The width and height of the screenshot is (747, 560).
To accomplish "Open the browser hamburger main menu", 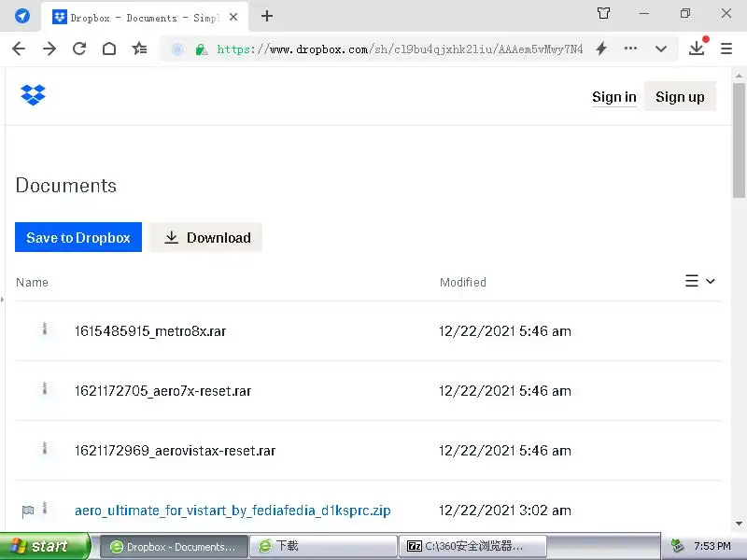I will (726, 49).
